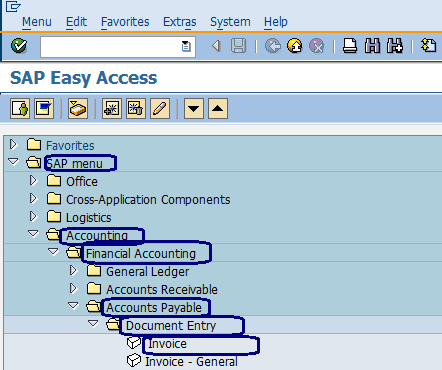Screen dimensions: 442x370
Task: Collapse the Accounting node triangle
Action: click(33, 234)
